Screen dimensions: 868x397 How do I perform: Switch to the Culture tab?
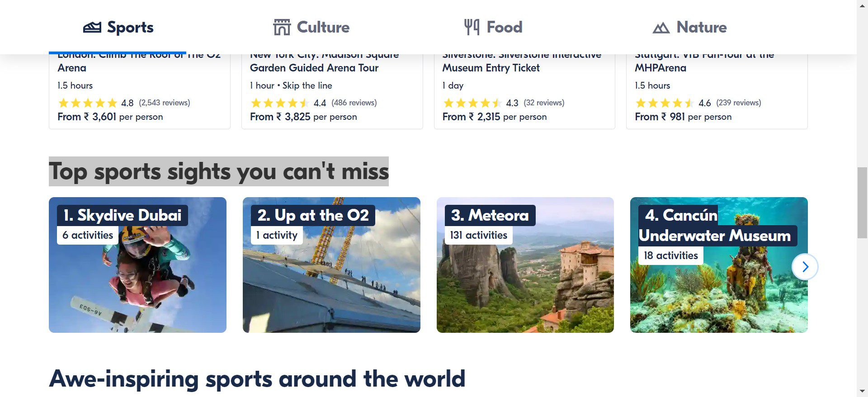(x=323, y=27)
